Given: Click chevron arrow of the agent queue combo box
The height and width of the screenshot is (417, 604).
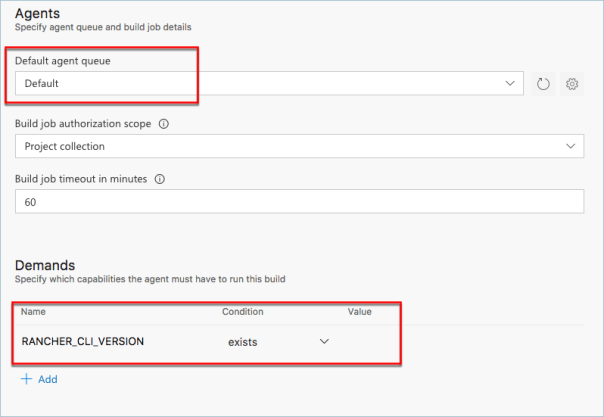Looking at the screenshot, I should point(511,83).
